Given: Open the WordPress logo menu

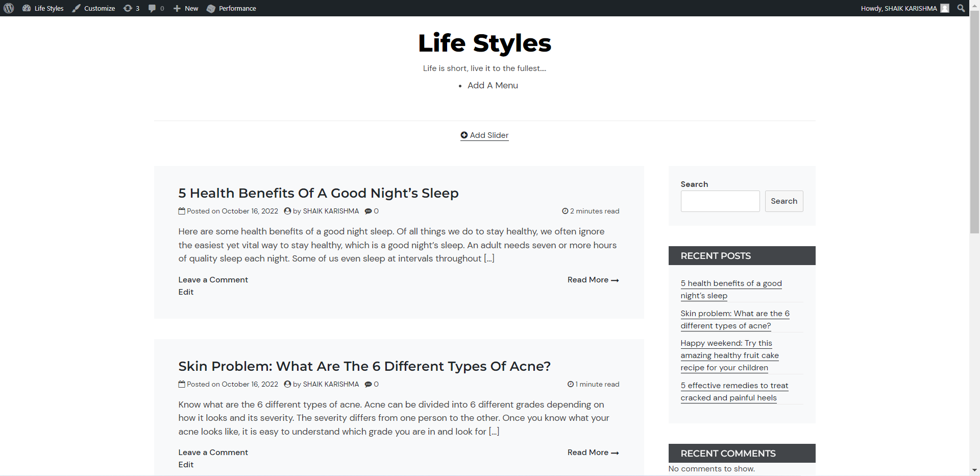Looking at the screenshot, I should 9,8.
